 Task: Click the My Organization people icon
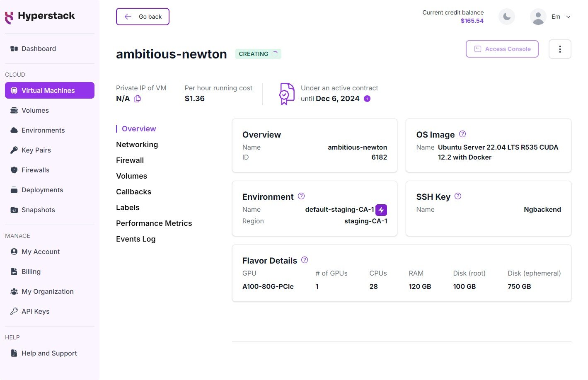click(x=14, y=291)
